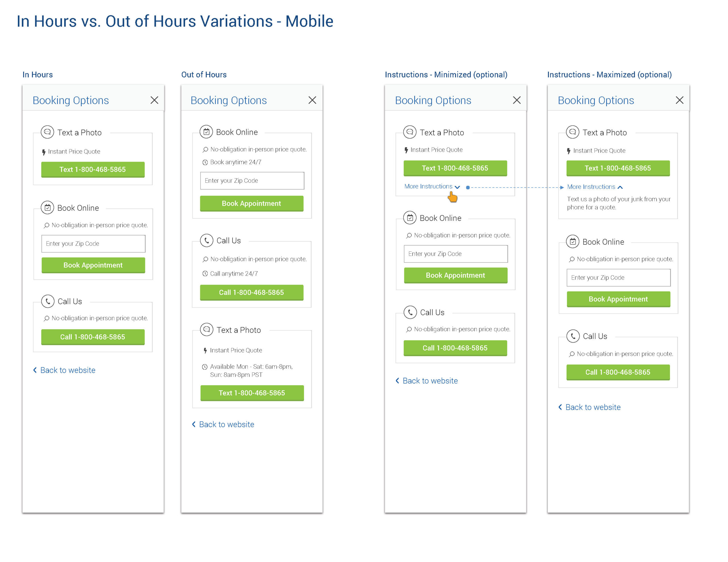Viewport: 728px width, 562px height.
Task: Close the In Hours Booking Options panel
Action: tap(154, 100)
